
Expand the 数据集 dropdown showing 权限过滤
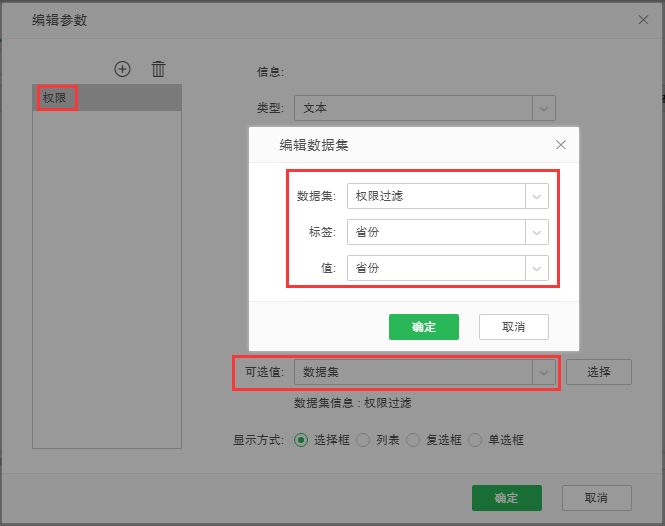click(537, 196)
